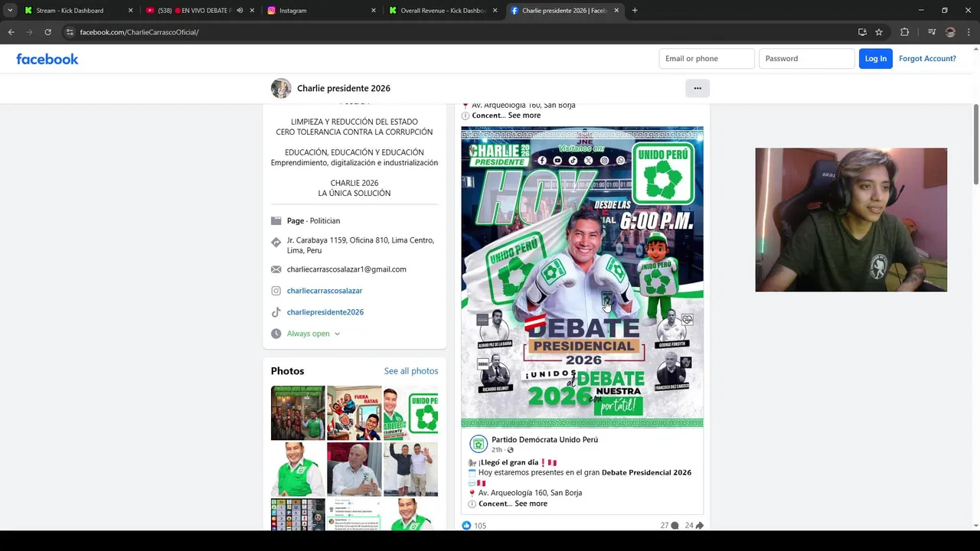Open the Chrome profile avatar

pos(950,32)
